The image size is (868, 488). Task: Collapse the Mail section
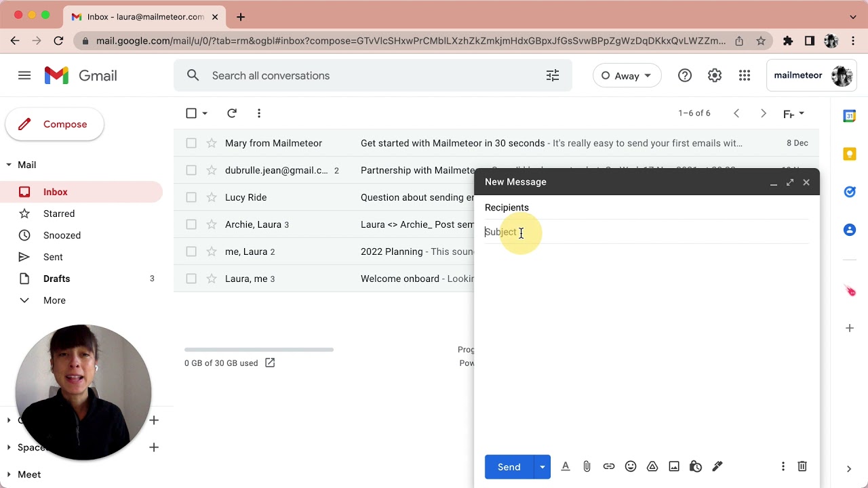tap(9, 165)
